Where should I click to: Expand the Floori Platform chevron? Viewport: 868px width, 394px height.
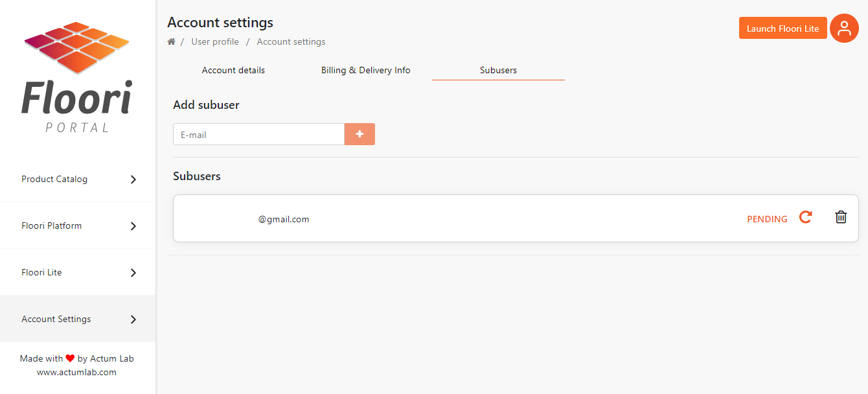coord(133,226)
